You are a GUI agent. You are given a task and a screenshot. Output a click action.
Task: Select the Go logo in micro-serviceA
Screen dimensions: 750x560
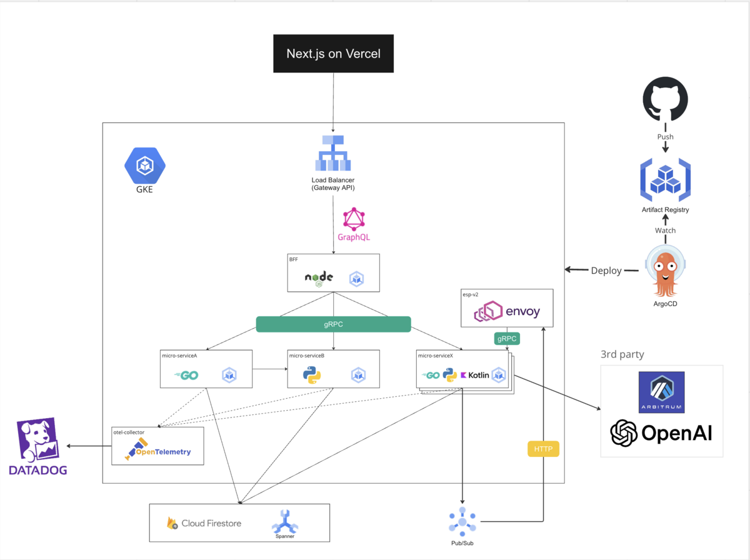[x=187, y=375]
